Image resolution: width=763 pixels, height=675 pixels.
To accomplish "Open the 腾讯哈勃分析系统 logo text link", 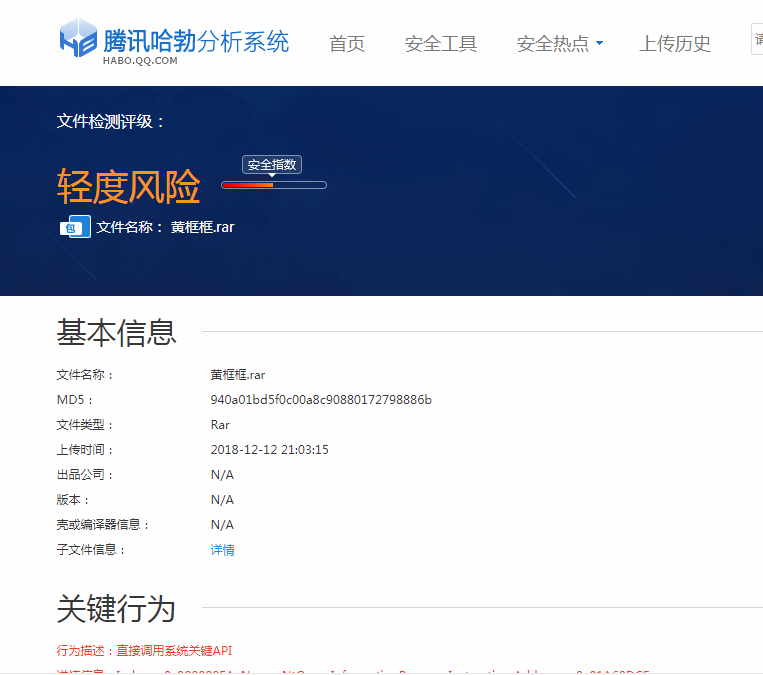I will click(x=196, y=39).
